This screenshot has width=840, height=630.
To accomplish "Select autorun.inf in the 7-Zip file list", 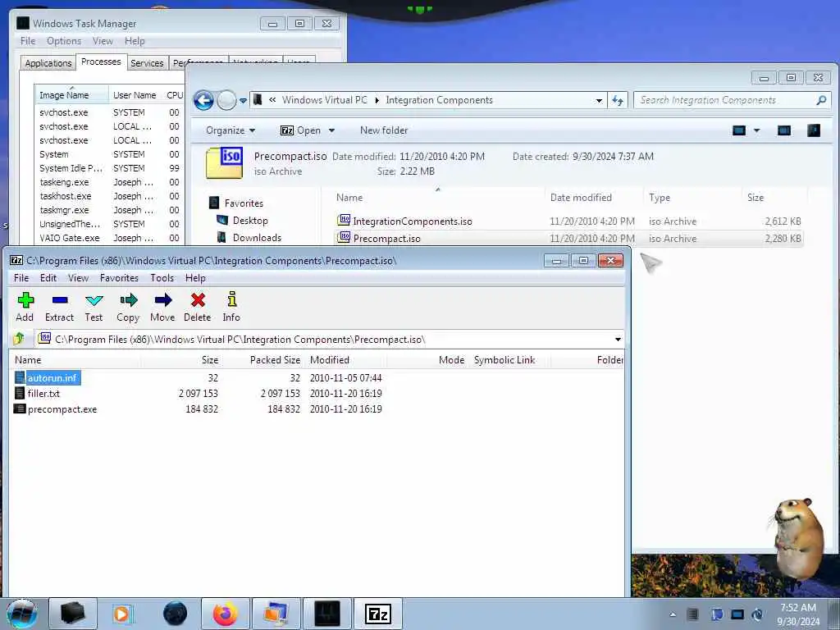I will [52, 377].
